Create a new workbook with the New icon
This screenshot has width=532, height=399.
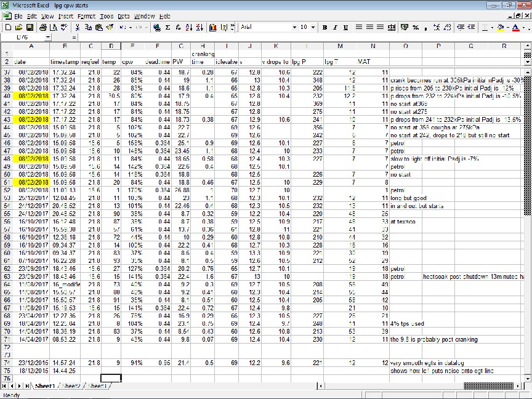click(x=8, y=28)
